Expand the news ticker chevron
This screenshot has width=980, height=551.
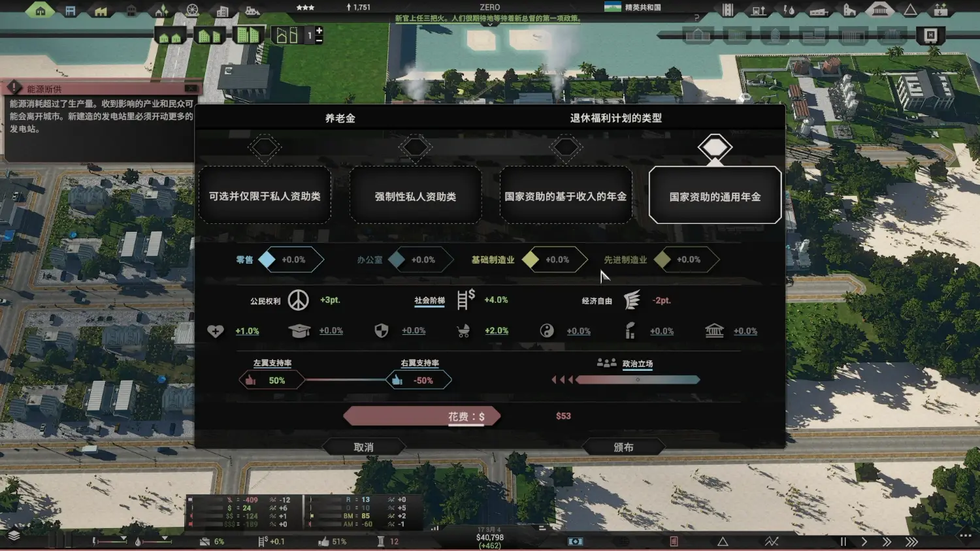489,24
